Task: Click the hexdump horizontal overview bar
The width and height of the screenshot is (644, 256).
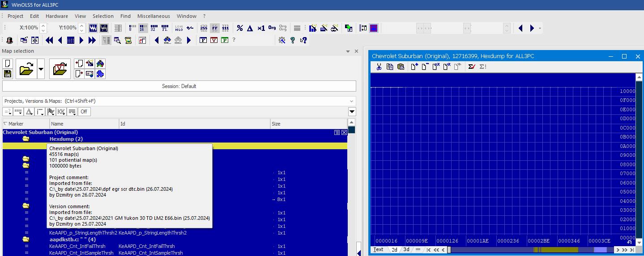Action: coord(530,250)
